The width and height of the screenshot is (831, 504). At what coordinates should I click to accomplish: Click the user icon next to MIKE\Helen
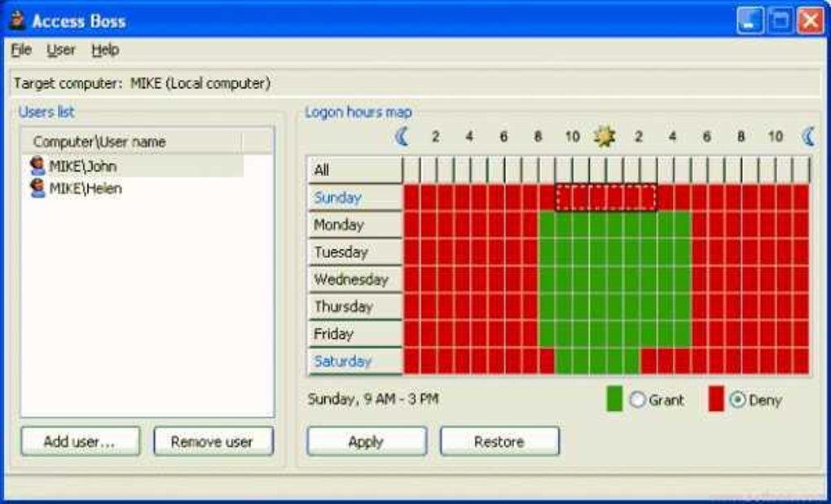click(x=37, y=188)
